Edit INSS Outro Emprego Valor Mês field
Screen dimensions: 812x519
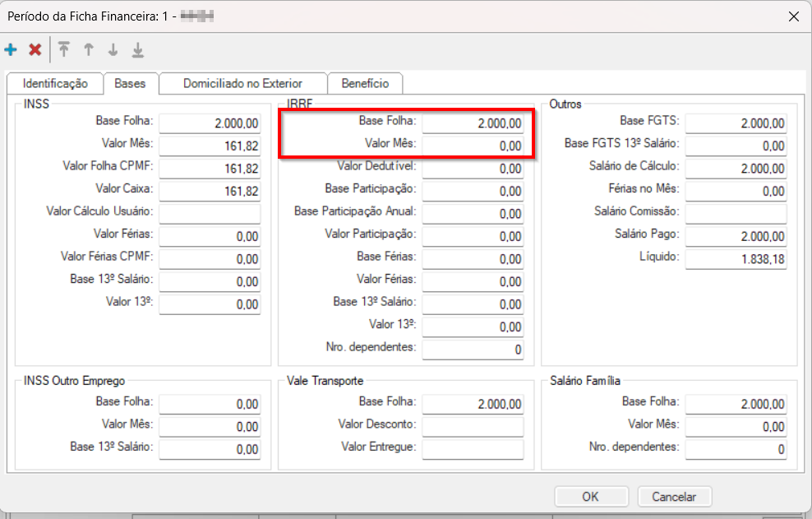210,427
